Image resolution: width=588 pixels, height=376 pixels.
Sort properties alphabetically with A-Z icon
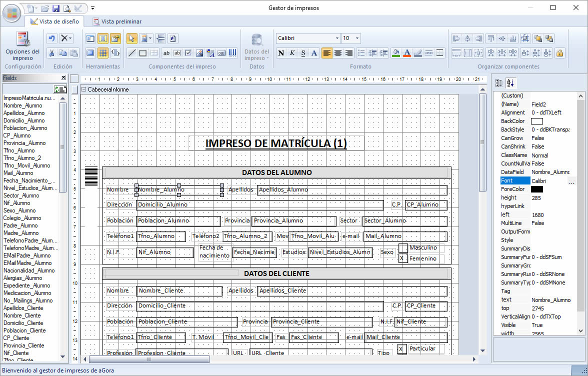point(510,83)
